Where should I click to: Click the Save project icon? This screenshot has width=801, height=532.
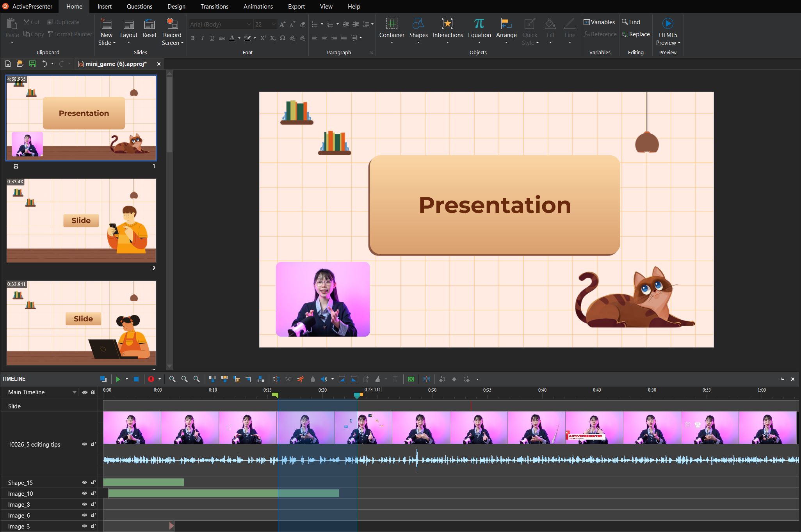click(x=32, y=64)
